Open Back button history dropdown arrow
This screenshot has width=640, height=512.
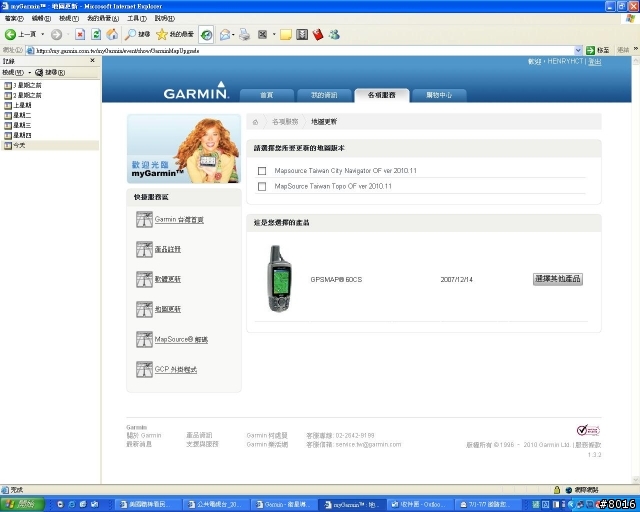(x=42, y=35)
